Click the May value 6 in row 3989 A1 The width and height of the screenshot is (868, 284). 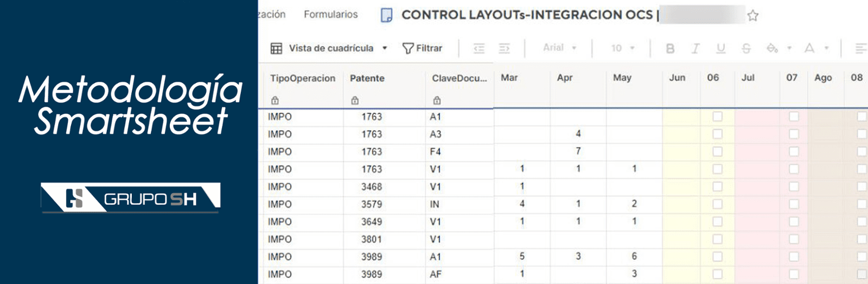[634, 256]
